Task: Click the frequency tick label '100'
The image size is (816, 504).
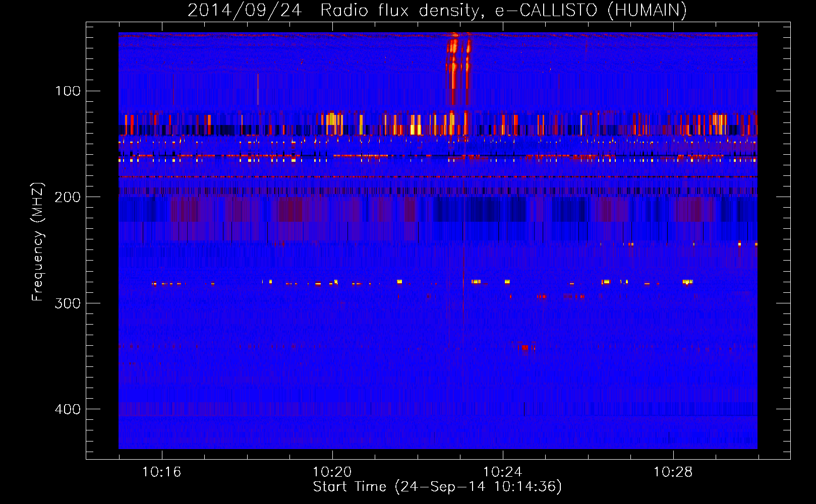Action: click(x=68, y=91)
